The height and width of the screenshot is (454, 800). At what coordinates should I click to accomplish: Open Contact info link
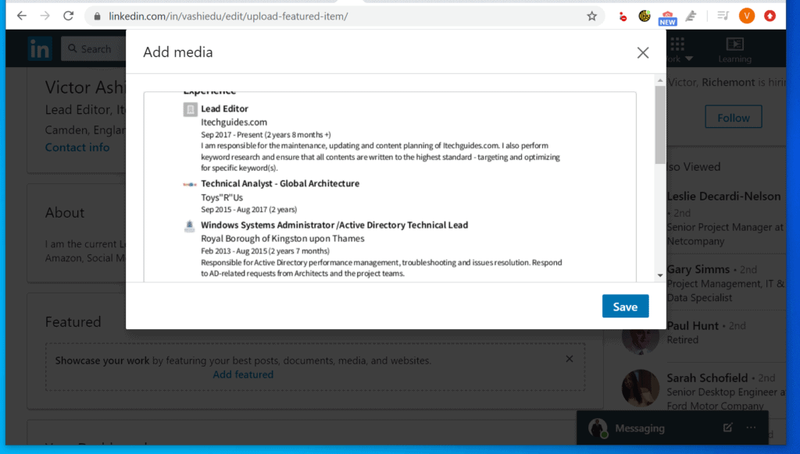tap(77, 147)
